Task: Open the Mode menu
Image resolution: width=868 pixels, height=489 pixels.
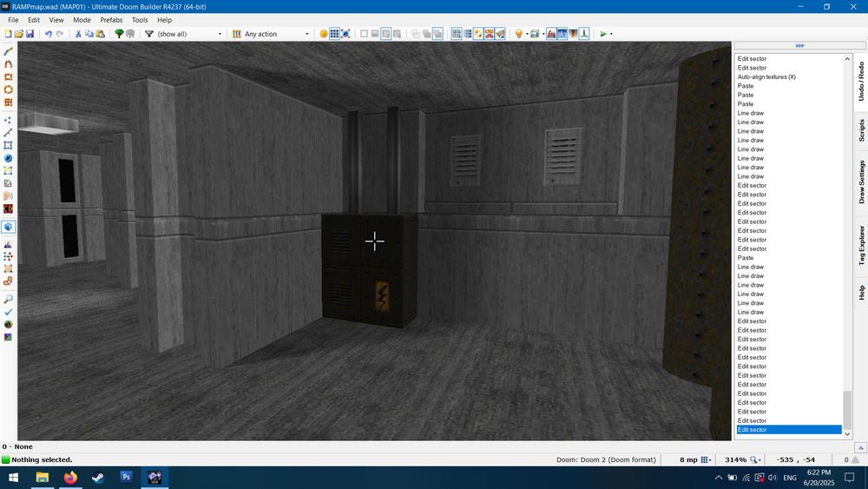Action: (82, 20)
